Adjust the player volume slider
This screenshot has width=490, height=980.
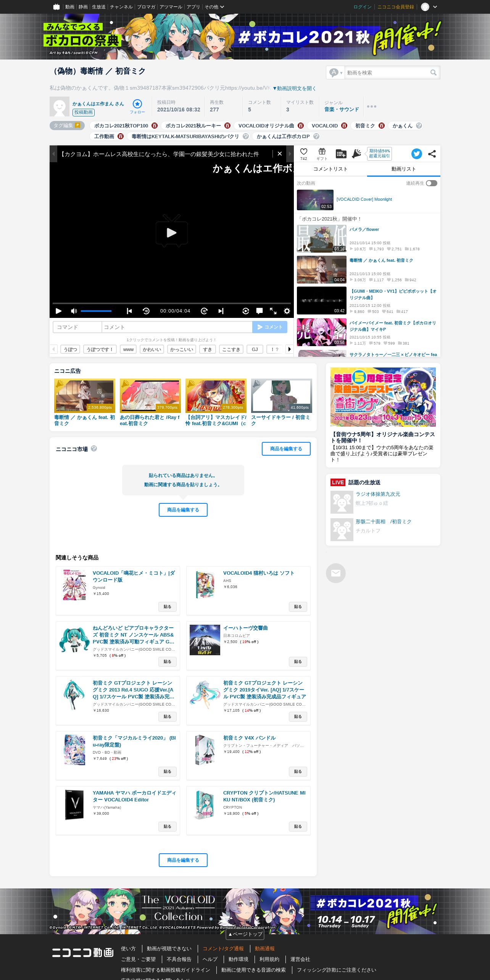96,311
